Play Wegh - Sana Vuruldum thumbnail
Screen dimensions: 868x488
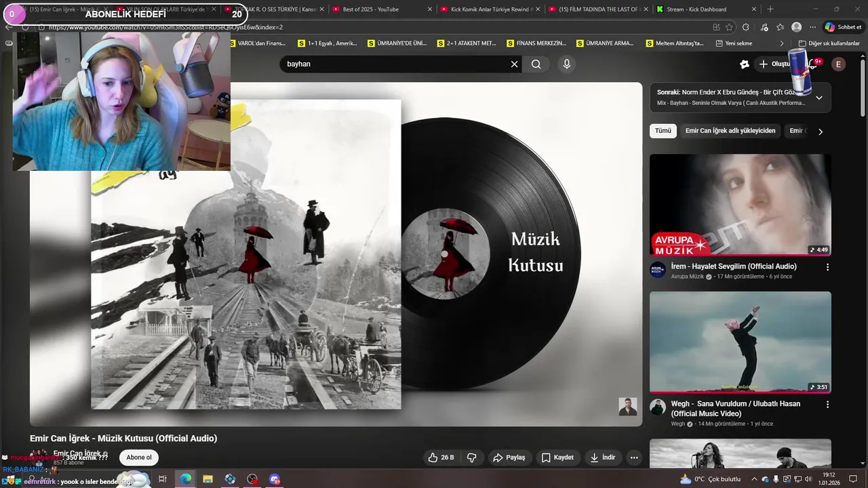[x=741, y=342]
